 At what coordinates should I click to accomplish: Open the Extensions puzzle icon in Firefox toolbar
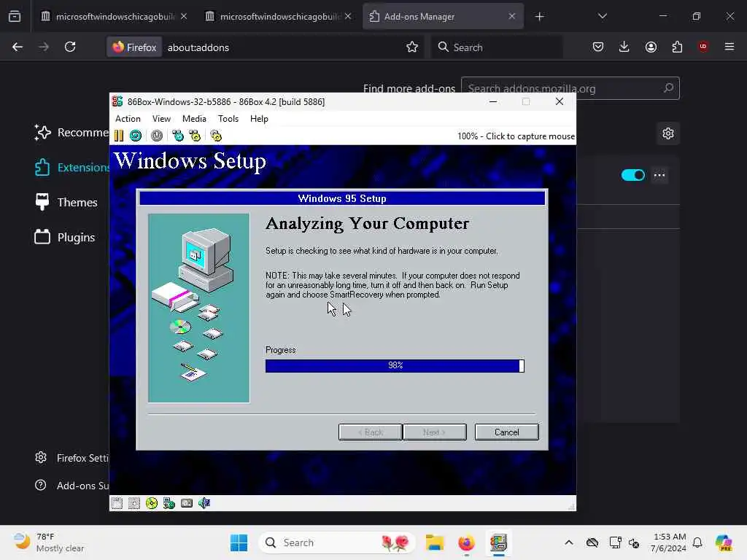click(x=677, y=47)
